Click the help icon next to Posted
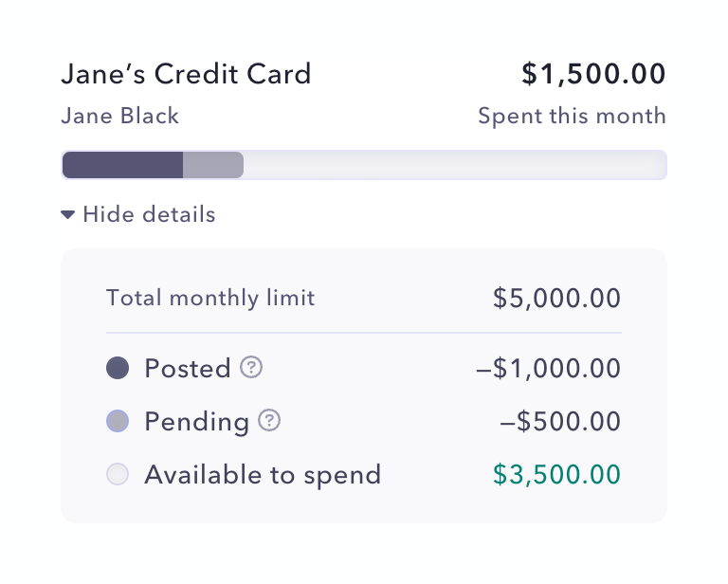The height and width of the screenshot is (584, 728). point(251,368)
